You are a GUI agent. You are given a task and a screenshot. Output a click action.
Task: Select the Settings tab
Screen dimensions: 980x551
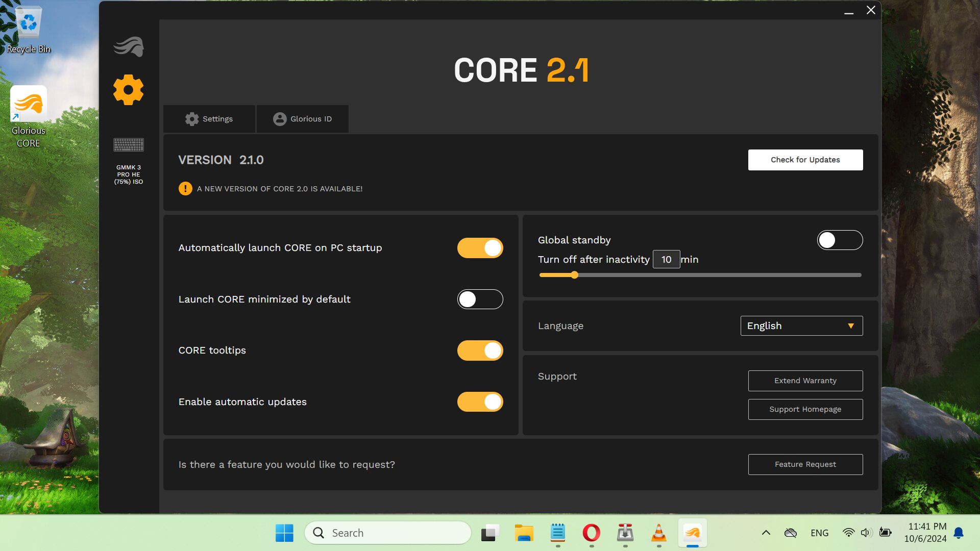[209, 119]
